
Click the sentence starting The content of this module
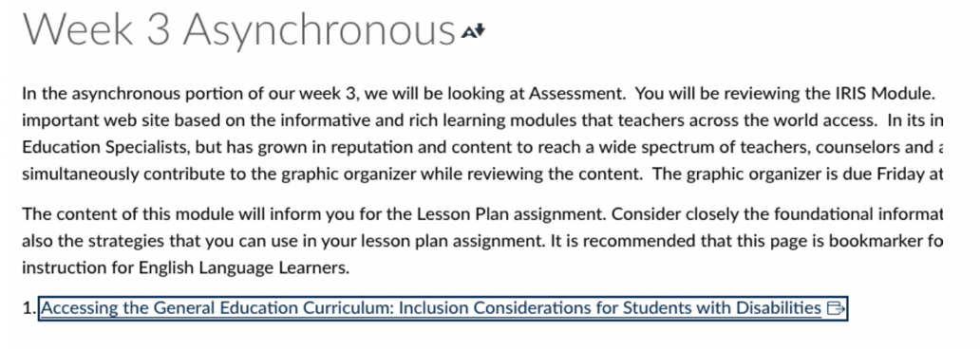tap(315, 214)
